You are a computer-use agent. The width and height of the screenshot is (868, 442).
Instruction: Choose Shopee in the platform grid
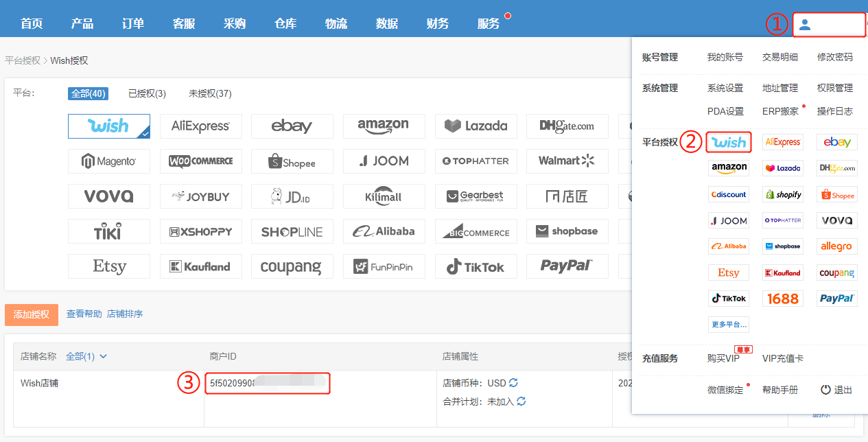292,161
